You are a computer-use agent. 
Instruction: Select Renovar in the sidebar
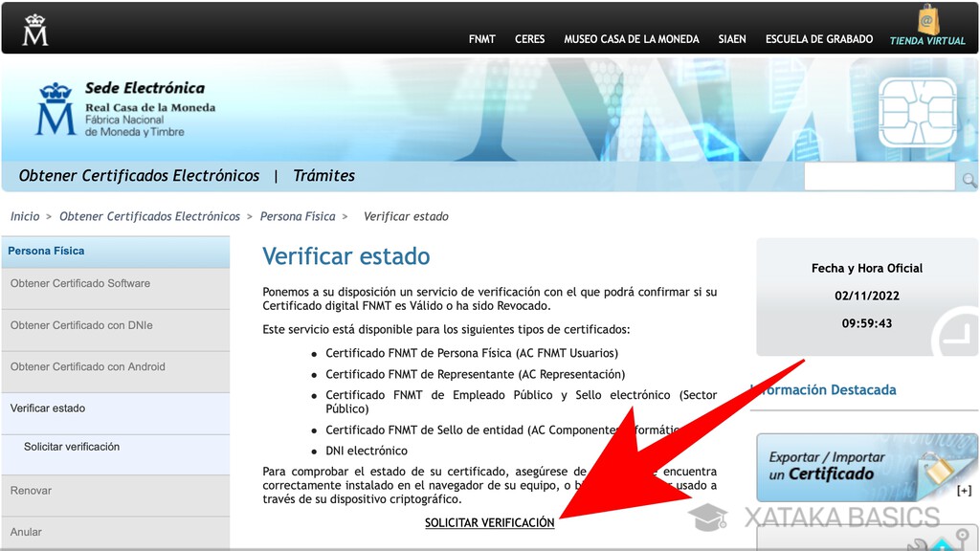point(31,491)
